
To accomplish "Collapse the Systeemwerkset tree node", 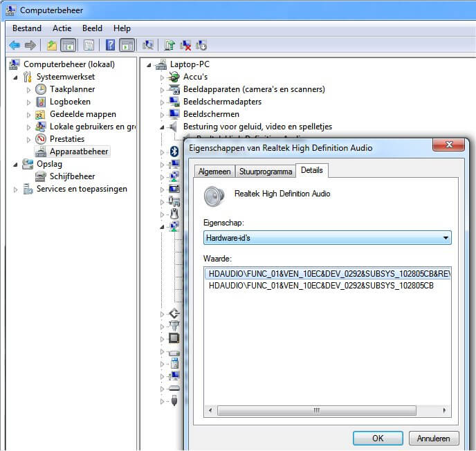I will coord(15,77).
